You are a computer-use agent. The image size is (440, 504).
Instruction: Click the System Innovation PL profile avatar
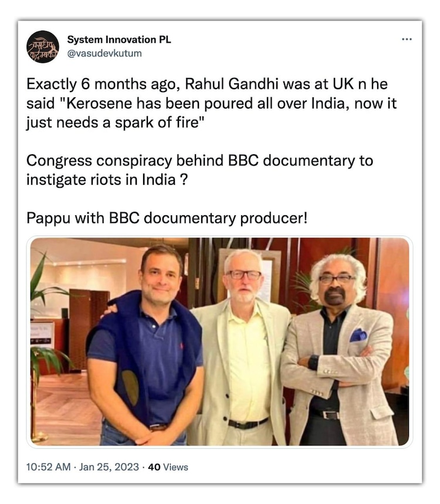(x=43, y=47)
